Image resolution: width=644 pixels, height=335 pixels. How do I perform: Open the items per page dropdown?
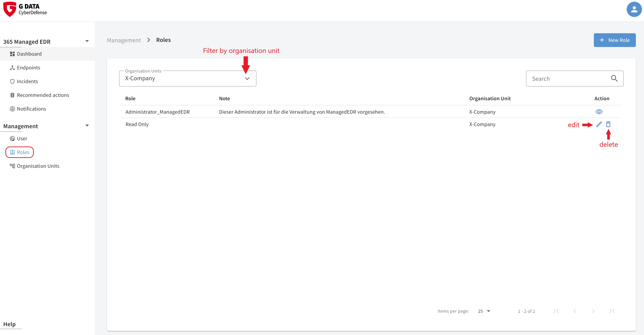coord(484,311)
